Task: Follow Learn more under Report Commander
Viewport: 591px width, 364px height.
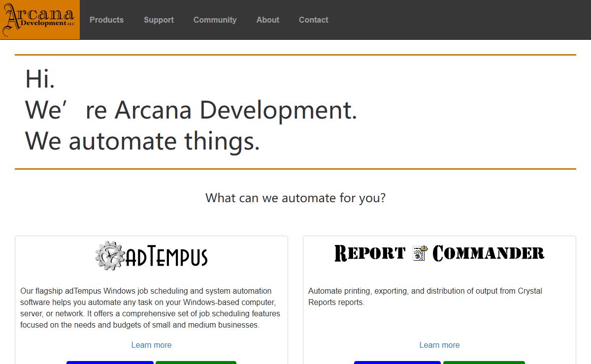Action: (x=439, y=345)
